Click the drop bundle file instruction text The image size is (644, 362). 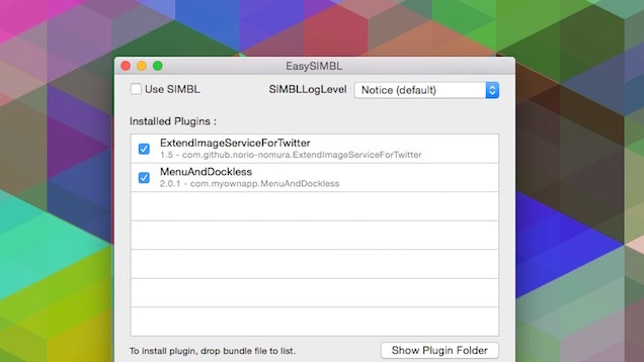[x=213, y=351]
